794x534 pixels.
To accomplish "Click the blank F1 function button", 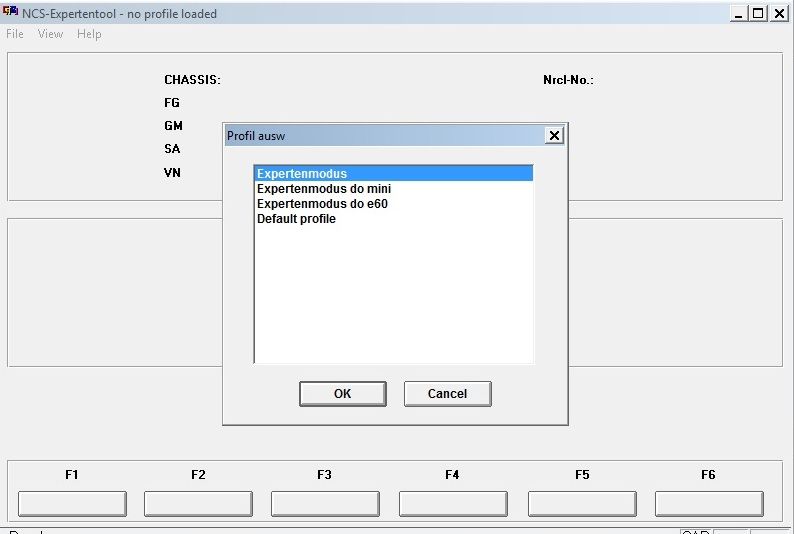I will [72, 504].
